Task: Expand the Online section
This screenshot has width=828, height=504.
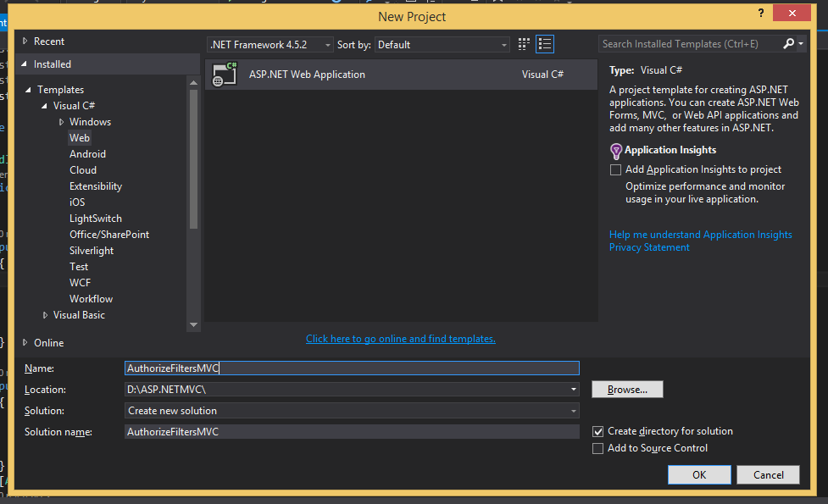Action: tap(25, 342)
